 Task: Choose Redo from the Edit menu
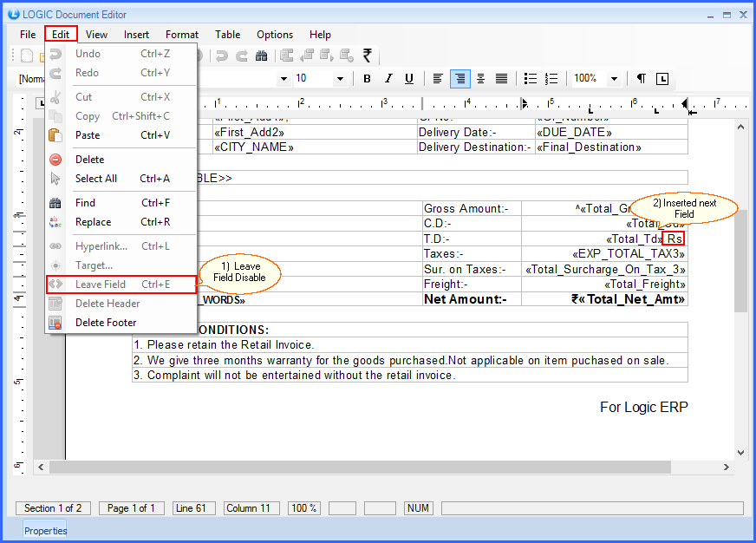point(121,73)
